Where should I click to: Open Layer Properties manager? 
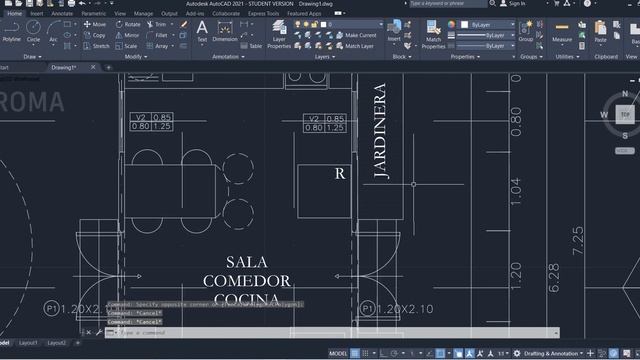click(x=279, y=35)
